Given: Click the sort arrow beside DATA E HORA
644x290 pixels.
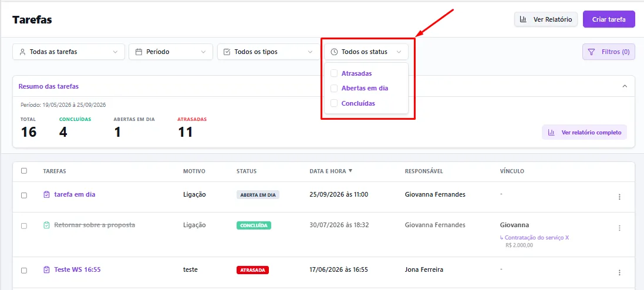Looking at the screenshot, I should 350,171.
